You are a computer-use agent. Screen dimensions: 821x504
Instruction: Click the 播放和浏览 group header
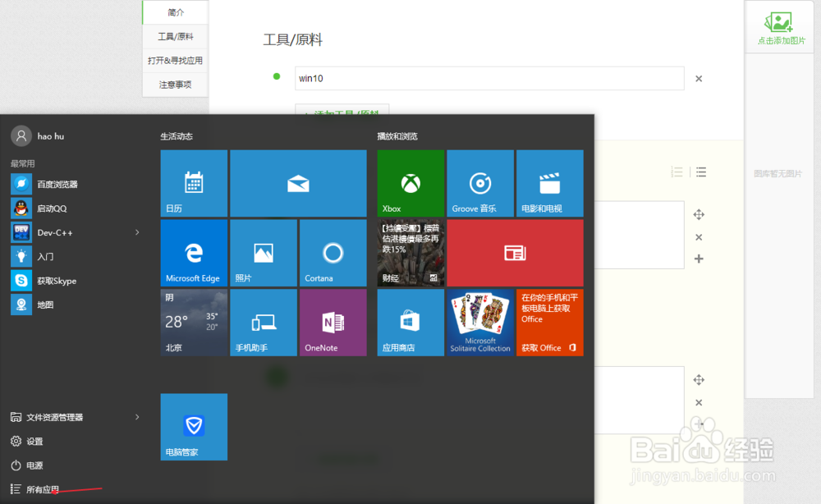coord(397,136)
